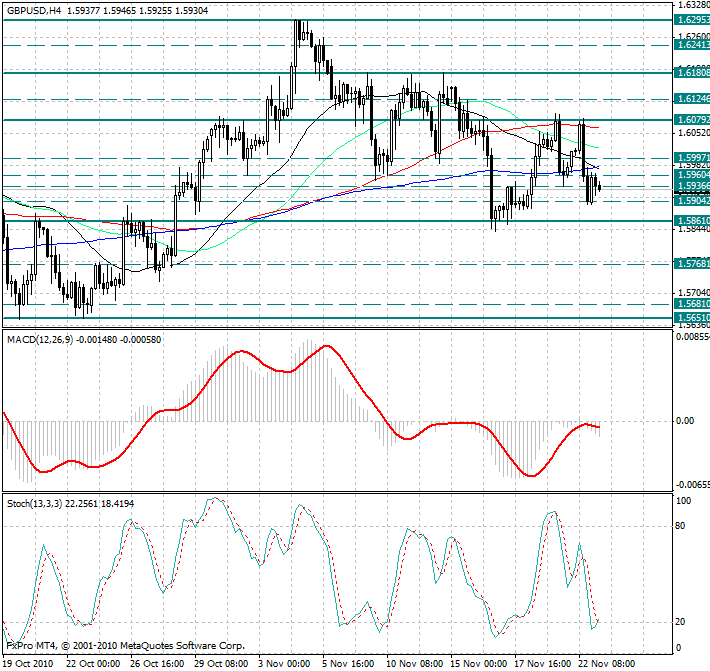Screen dimensions: 710x671
Task: Click the 22 Nov 08:00 time label
Action: [607, 664]
